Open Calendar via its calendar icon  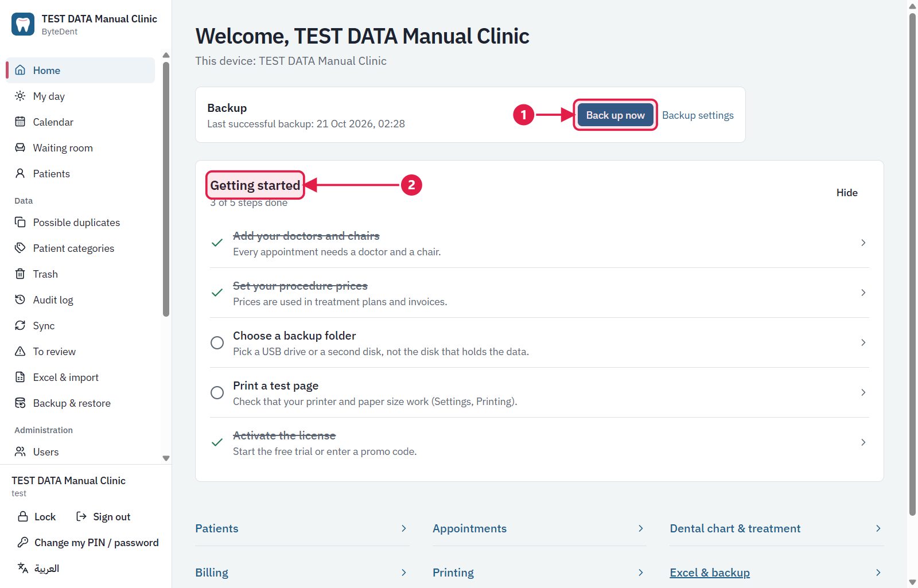pos(20,122)
